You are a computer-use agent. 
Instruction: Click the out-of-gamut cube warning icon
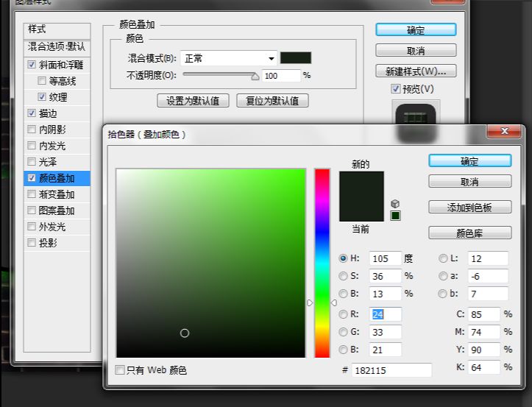395,203
